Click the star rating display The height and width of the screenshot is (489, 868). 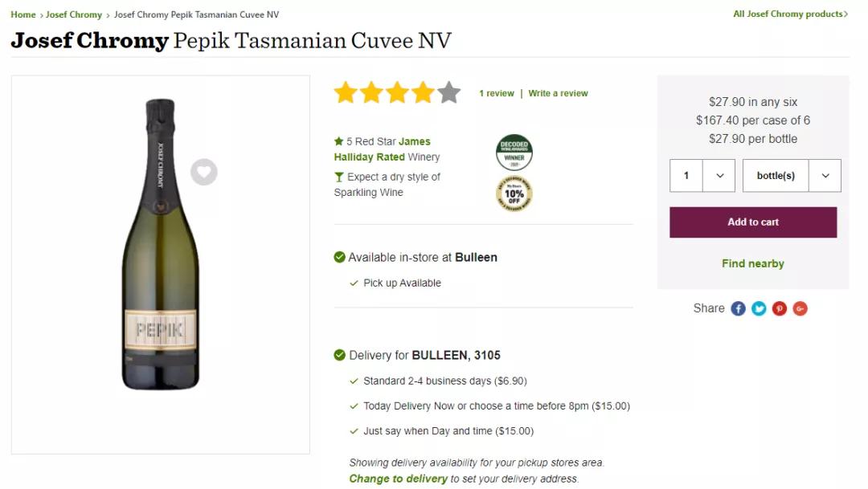[397, 93]
